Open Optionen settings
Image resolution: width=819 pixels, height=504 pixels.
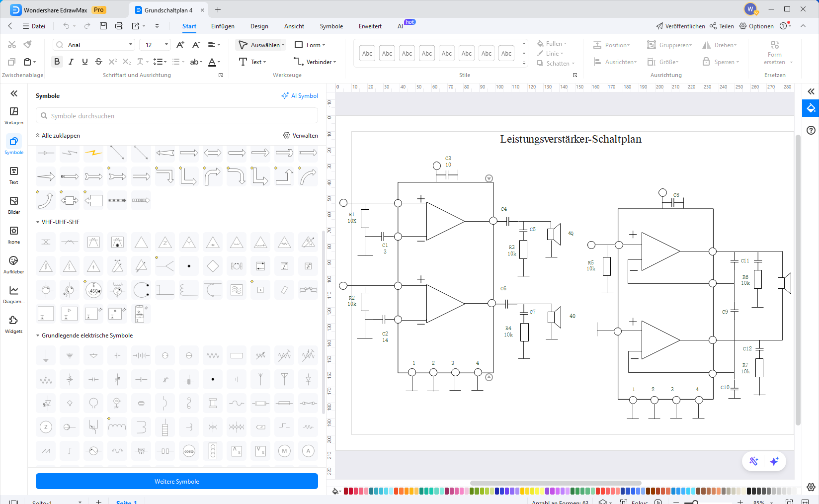coord(756,26)
